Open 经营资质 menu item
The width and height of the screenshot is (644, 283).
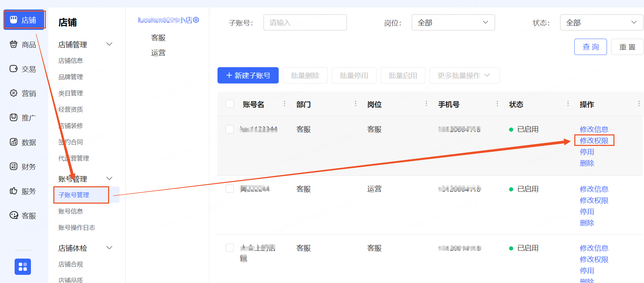click(x=71, y=110)
